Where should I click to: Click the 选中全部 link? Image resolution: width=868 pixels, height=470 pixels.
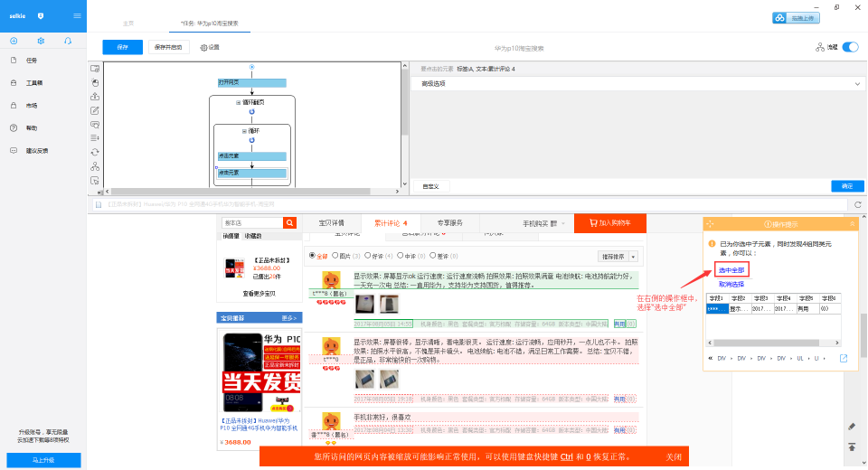pos(731,270)
